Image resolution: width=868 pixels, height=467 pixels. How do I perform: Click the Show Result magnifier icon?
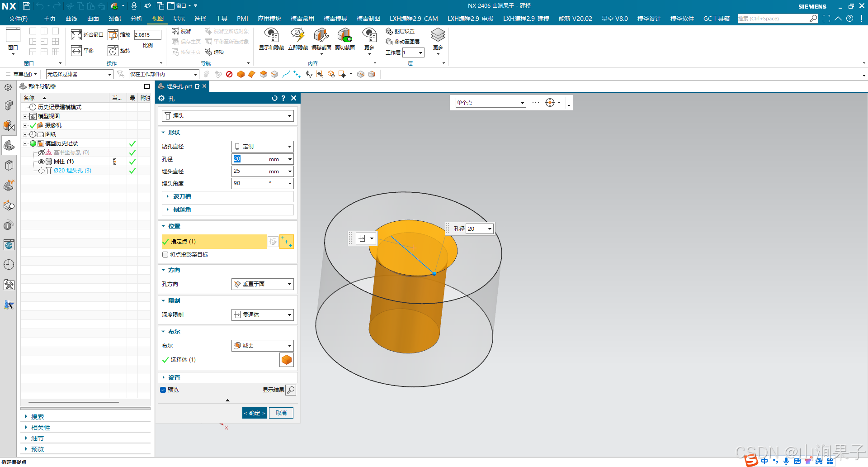[291, 390]
